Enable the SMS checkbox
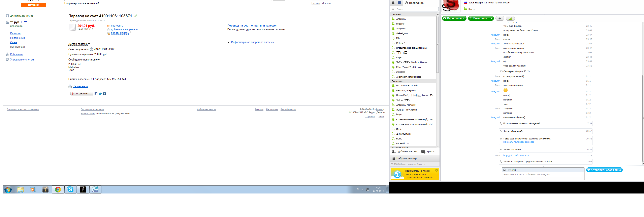Image resolution: width=644 pixels, height=217 pixels. [x=510, y=170]
